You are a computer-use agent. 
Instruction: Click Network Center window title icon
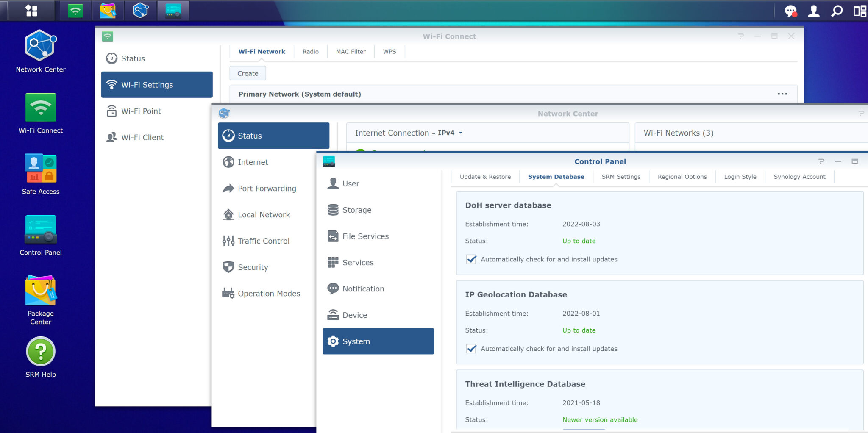pyautogui.click(x=224, y=114)
